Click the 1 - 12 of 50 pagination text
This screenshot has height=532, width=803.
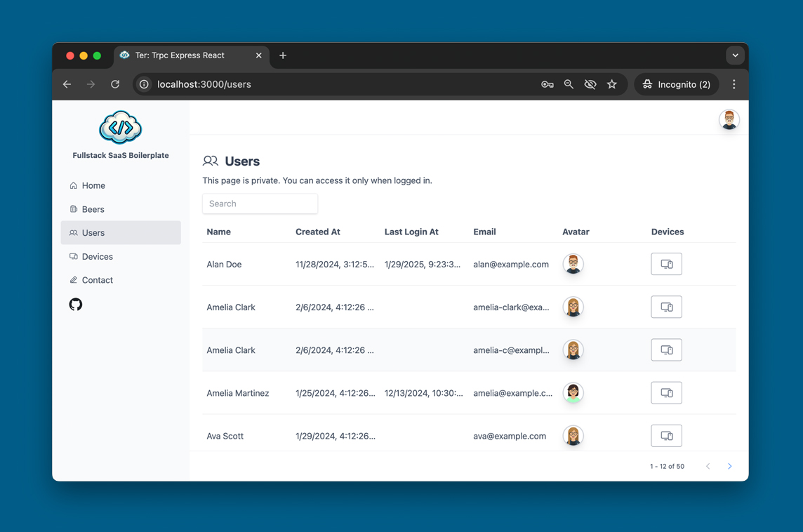tap(667, 467)
